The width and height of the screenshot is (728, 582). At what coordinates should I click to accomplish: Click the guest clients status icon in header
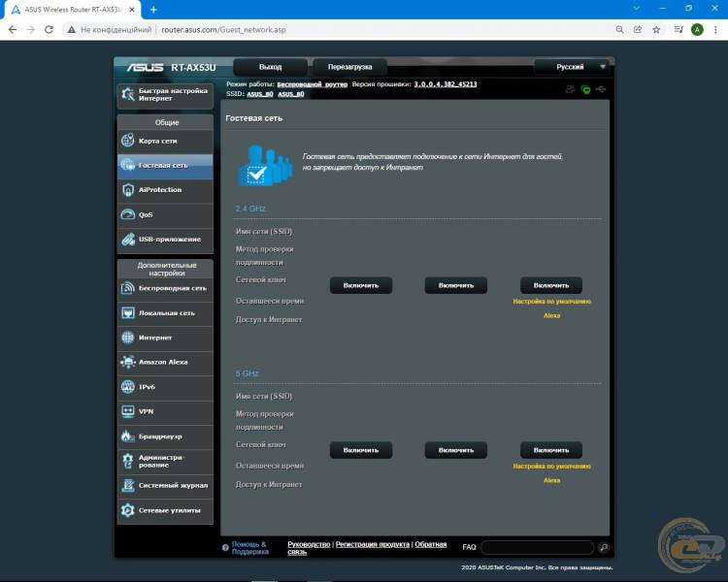coord(571,89)
